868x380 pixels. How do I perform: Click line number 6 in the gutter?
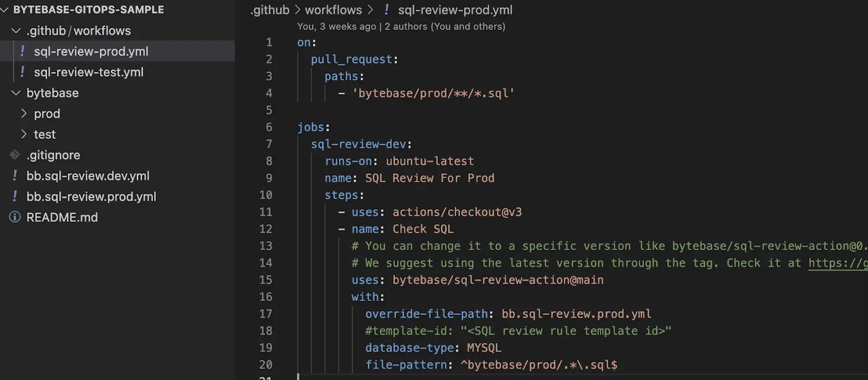click(x=269, y=127)
